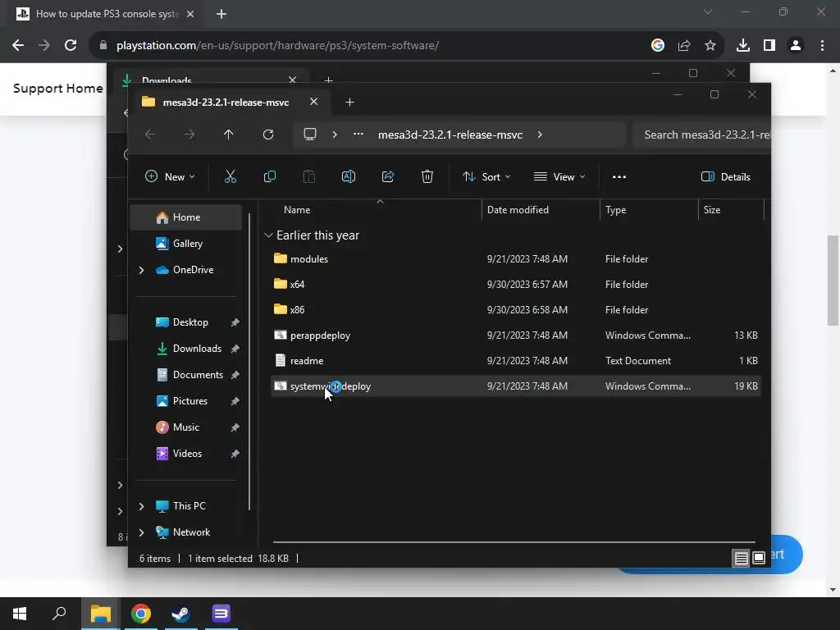Screen dimensions: 840x630
Task: Open Chrome downloads icon
Action: [743, 46]
